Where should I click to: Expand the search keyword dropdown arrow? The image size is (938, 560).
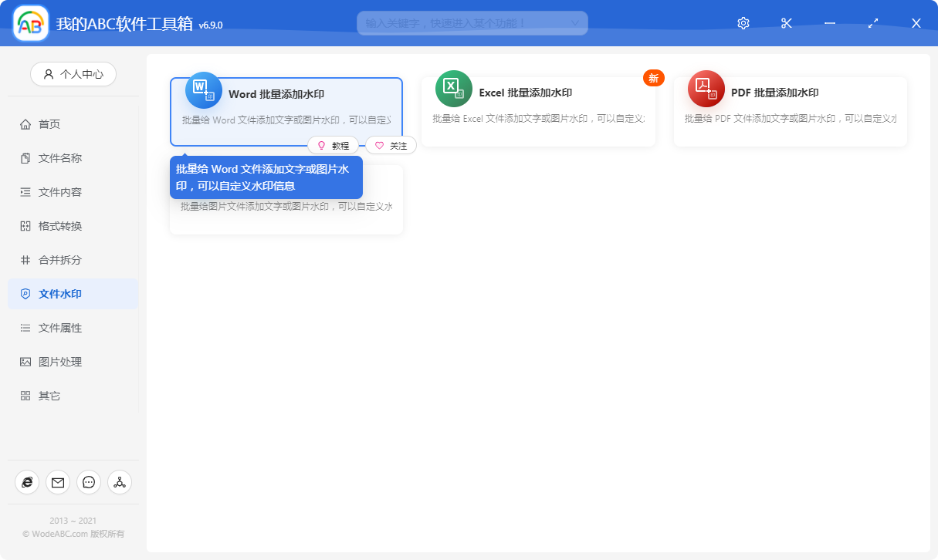point(574,23)
